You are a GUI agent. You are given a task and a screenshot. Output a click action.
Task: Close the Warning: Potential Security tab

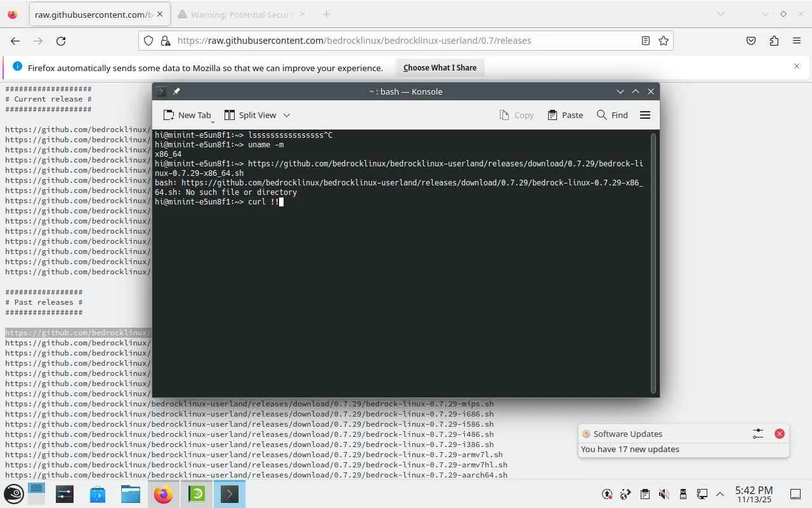click(302, 14)
